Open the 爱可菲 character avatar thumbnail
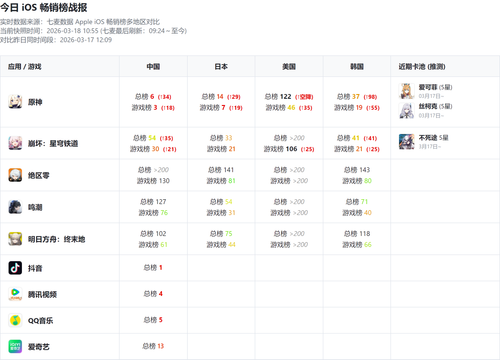The image size is (500, 360). click(407, 91)
